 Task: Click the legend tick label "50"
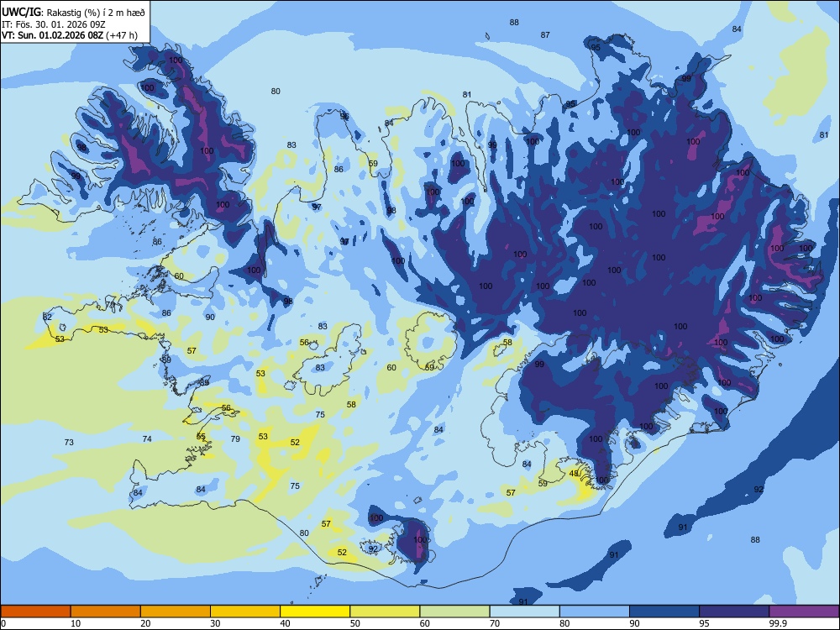point(355,623)
